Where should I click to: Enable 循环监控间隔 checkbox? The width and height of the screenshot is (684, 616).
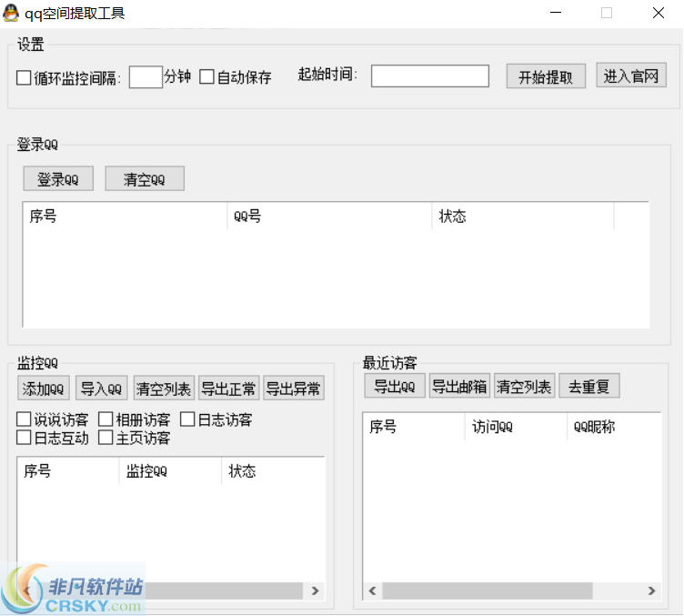click(x=24, y=78)
